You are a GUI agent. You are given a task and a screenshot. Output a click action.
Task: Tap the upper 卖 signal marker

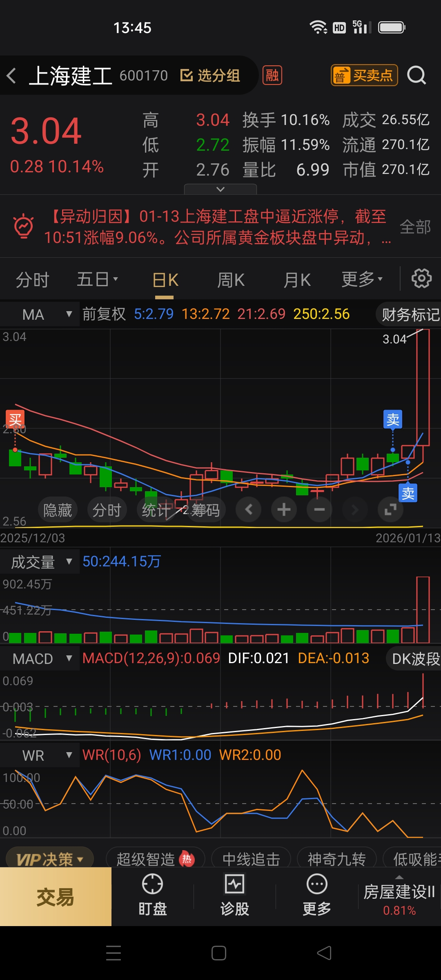coord(393,419)
